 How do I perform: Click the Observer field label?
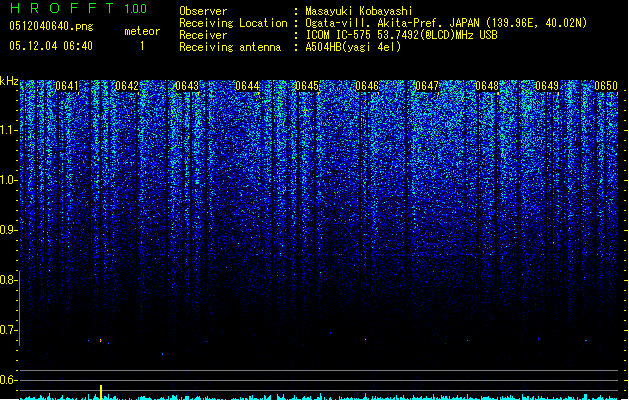click(203, 11)
